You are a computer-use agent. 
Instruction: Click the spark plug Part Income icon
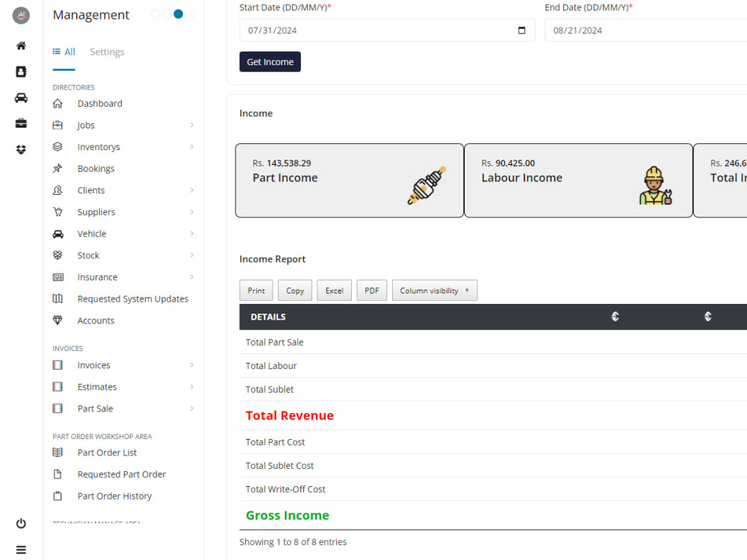pyautogui.click(x=427, y=186)
